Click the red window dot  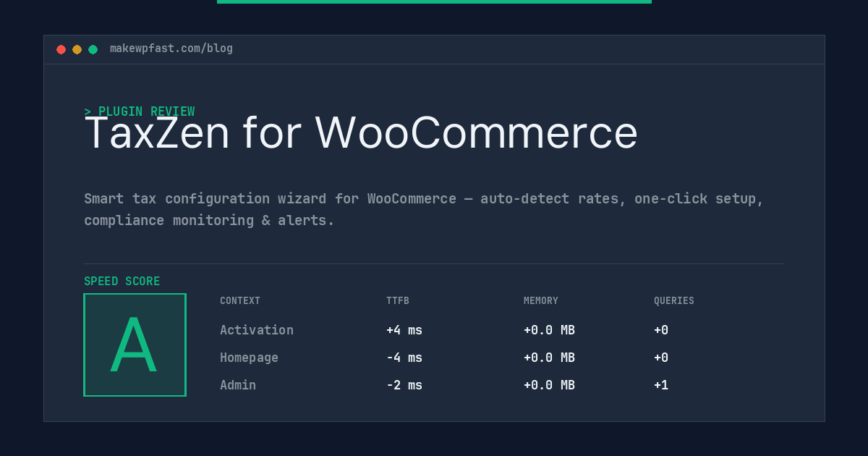tap(61, 49)
